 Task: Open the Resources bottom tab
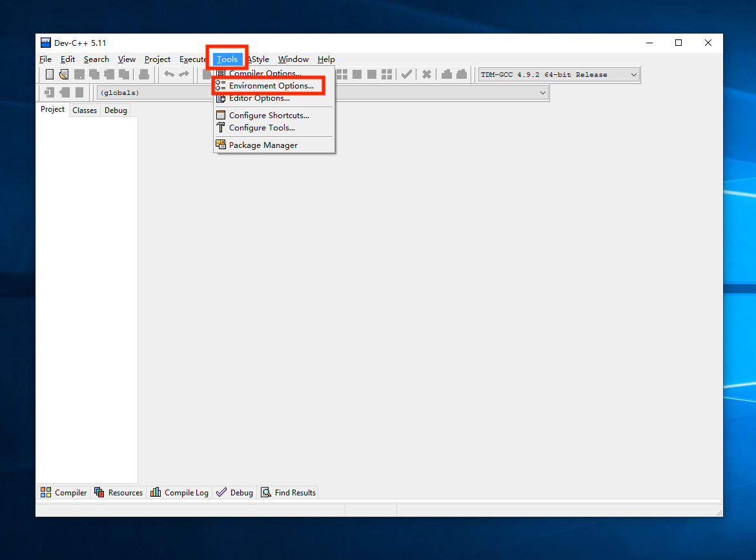click(119, 492)
